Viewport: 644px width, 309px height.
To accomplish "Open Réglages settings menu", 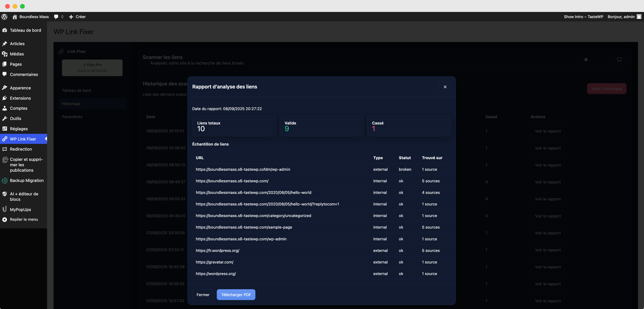I will (19, 129).
